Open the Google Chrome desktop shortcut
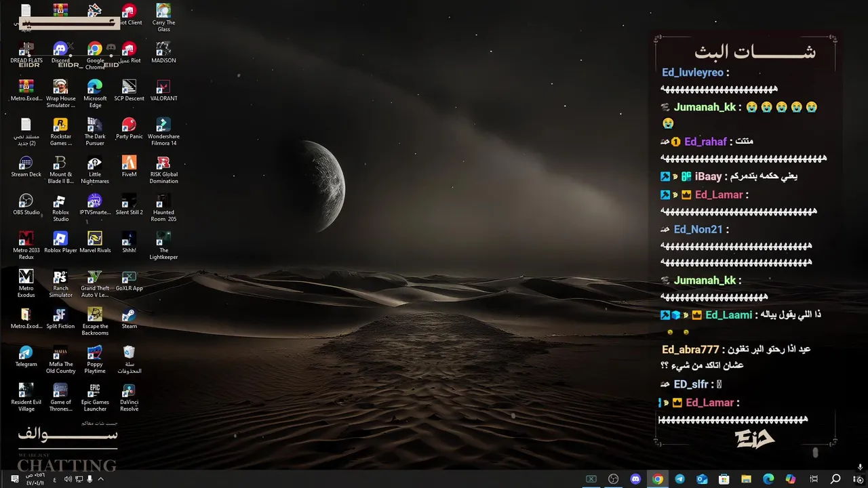Screen dimensions: 868x488 (x=95, y=56)
